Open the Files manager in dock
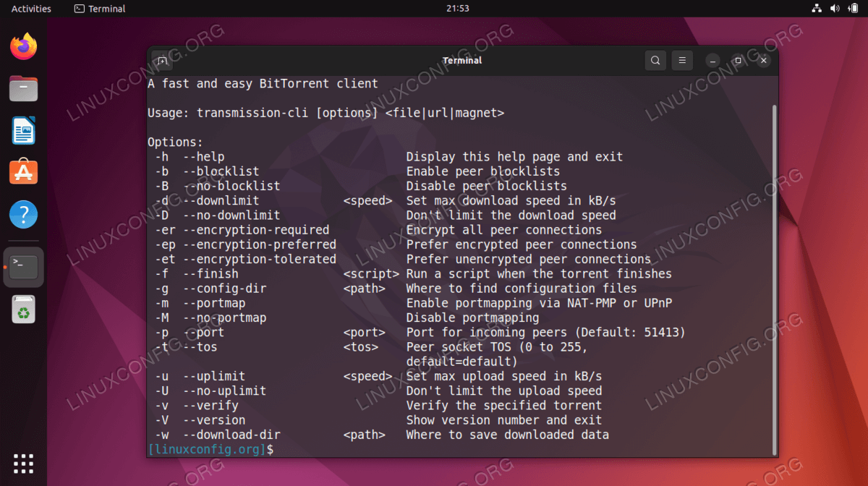The height and width of the screenshot is (486, 868). 23,90
